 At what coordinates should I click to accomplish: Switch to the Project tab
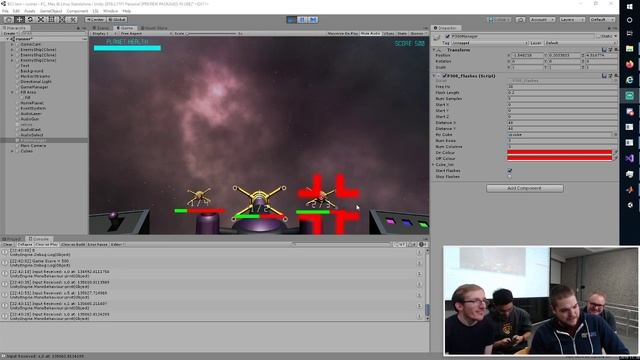(12, 239)
